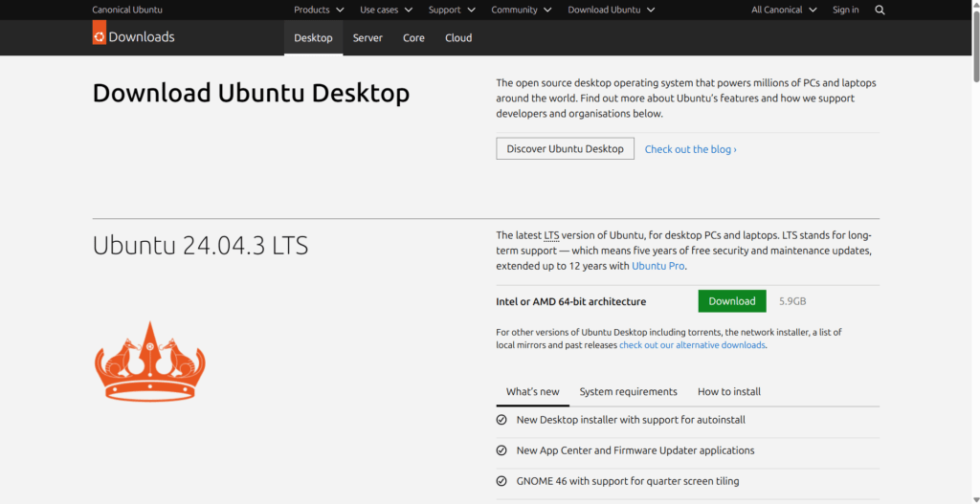Open the Ubuntu Pro link
Screen dimensions: 980x504
point(658,266)
